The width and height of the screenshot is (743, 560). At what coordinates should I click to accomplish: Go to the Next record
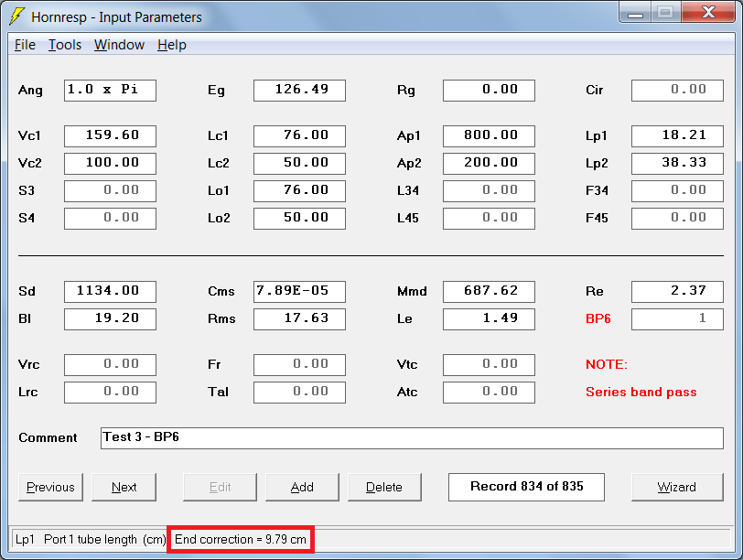click(124, 487)
